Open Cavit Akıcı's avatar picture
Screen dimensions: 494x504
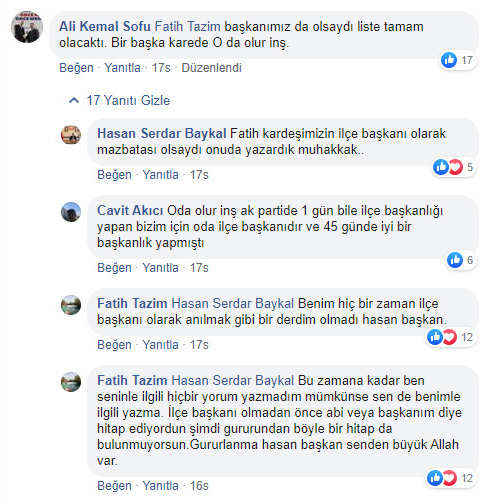[71, 212]
